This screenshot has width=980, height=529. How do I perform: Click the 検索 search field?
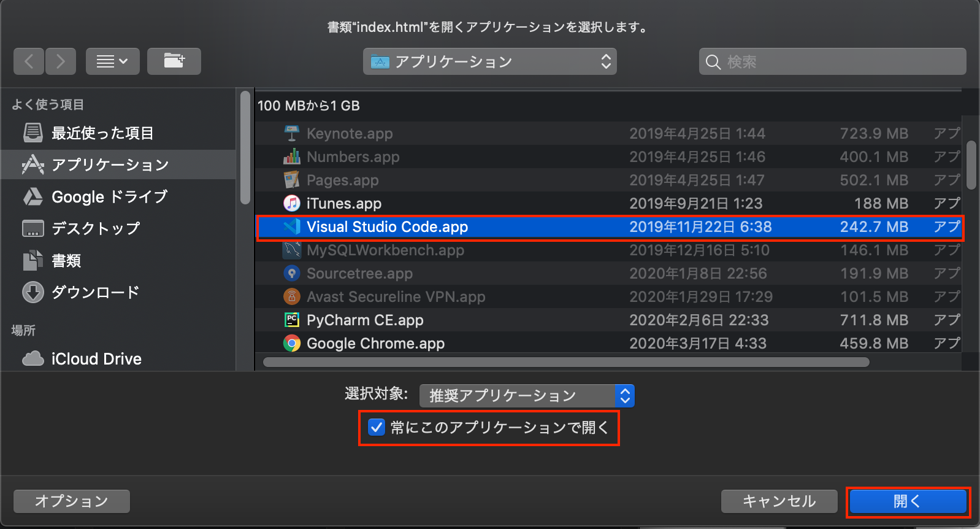pos(833,61)
